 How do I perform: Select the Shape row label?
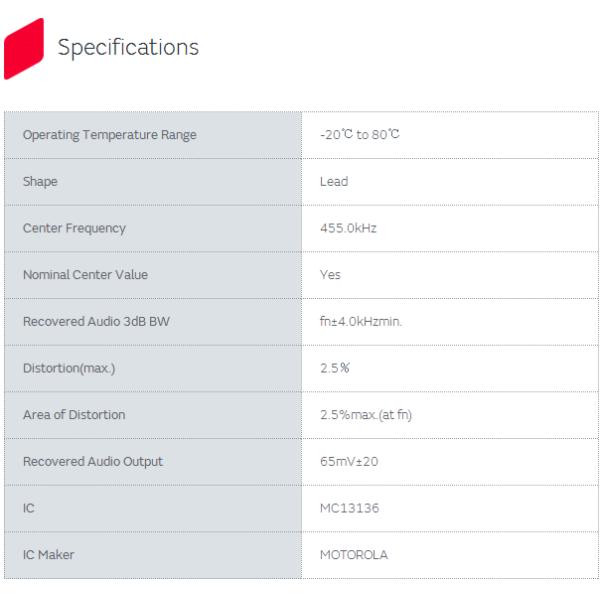point(40,182)
